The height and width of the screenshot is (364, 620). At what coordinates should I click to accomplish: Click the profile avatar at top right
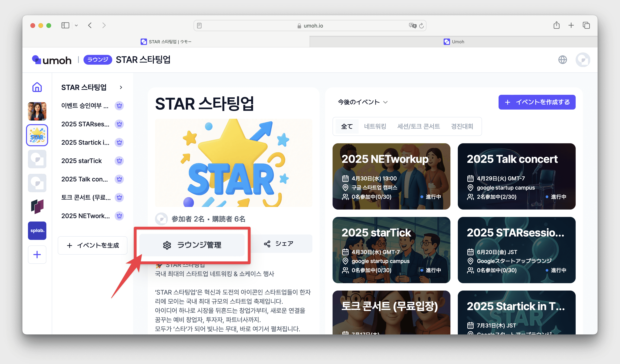583,60
